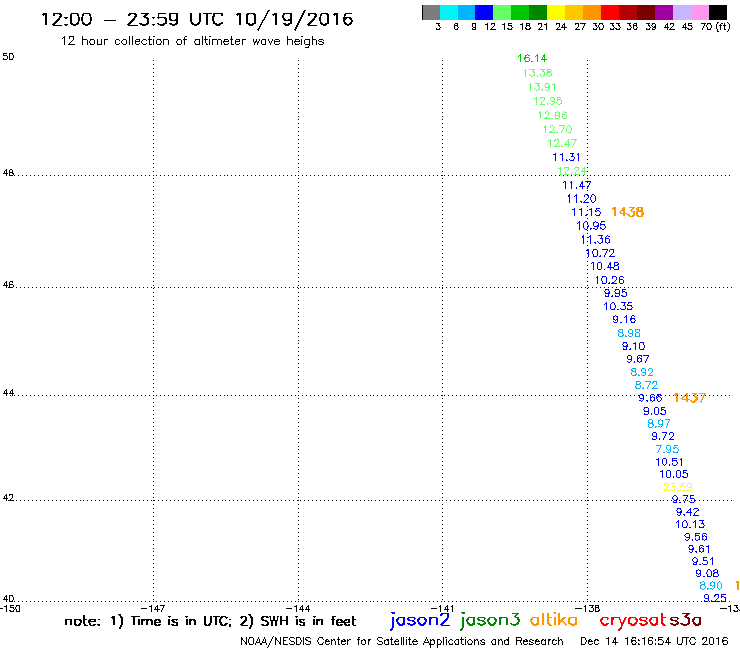
Task: Select the 9.67 wave height
Action: pyautogui.click(x=638, y=359)
